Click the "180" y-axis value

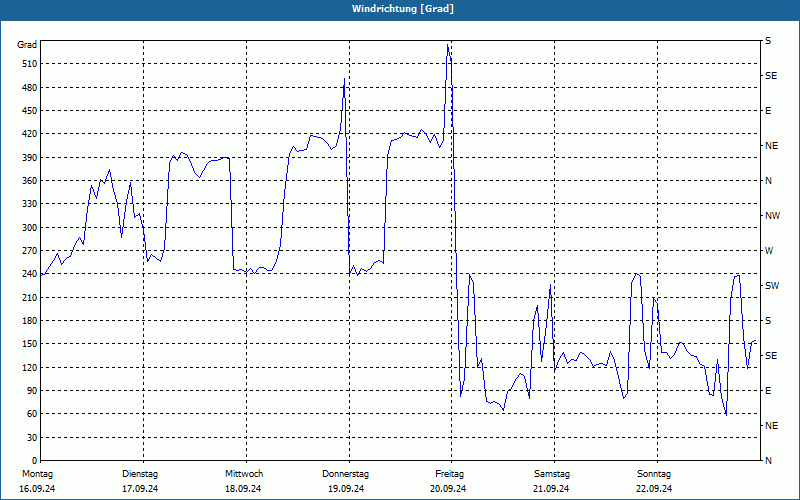30,321
